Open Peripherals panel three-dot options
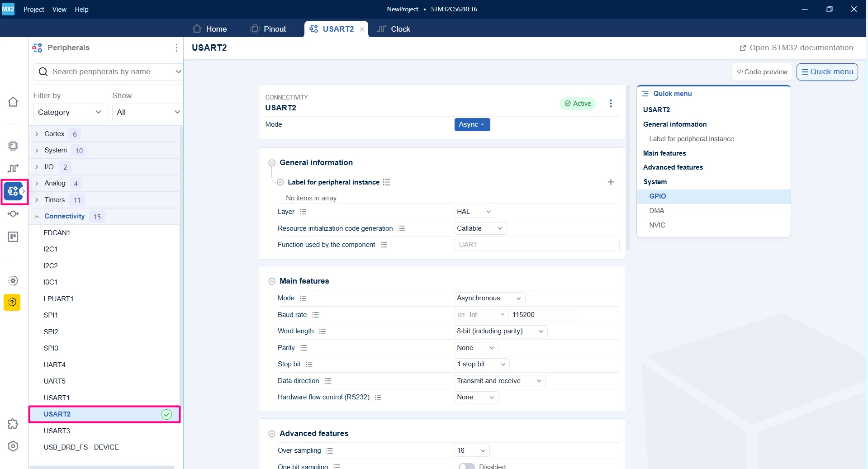 point(176,47)
